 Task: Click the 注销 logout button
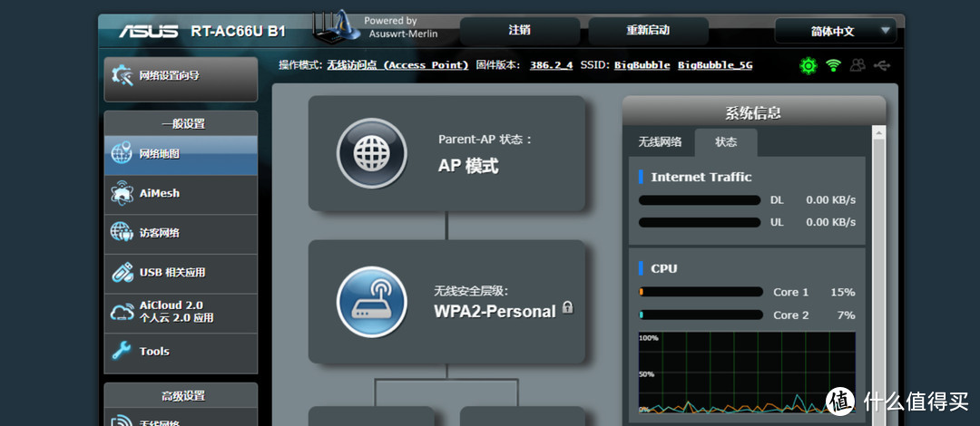click(519, 31)
